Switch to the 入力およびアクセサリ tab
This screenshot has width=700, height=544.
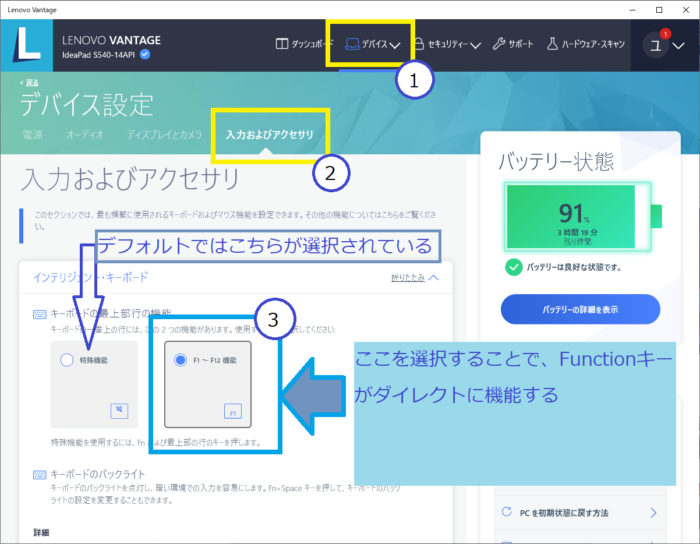coord(269,134)
